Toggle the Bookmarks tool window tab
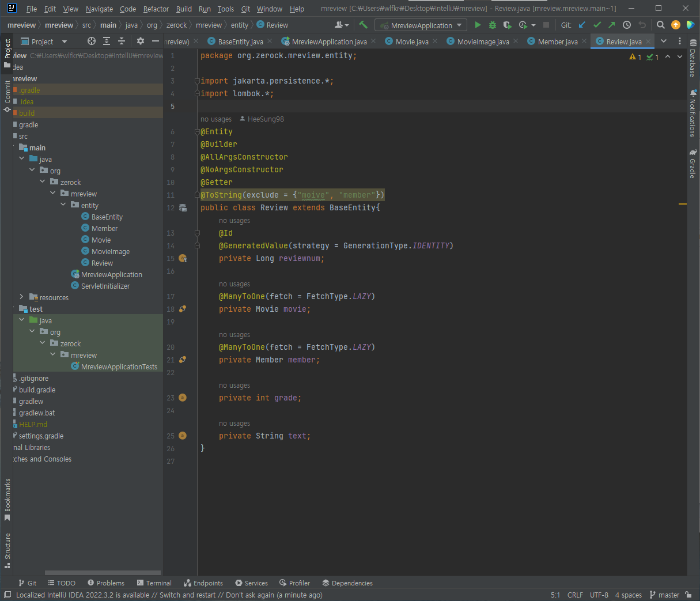Screen dimensions: 700x601 tap(7, 500)
